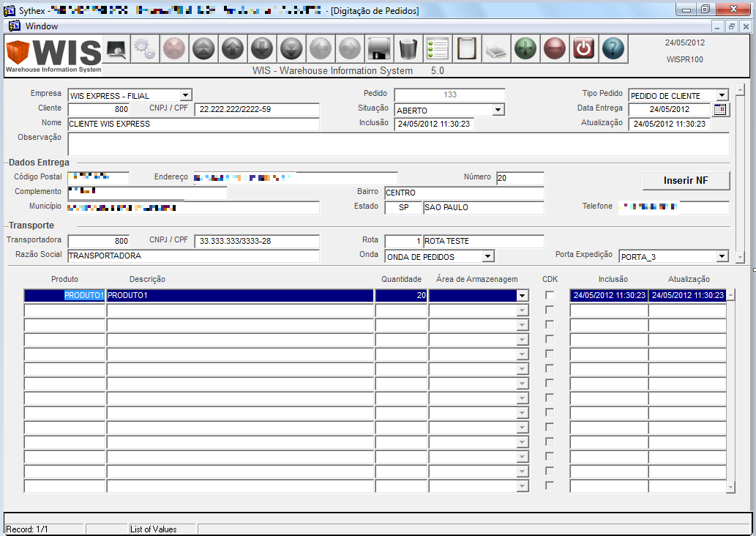Open Área de Armazenagem dropdown for PRODUTO1
This screenshot has height=536, width=756.
[522, 294]
